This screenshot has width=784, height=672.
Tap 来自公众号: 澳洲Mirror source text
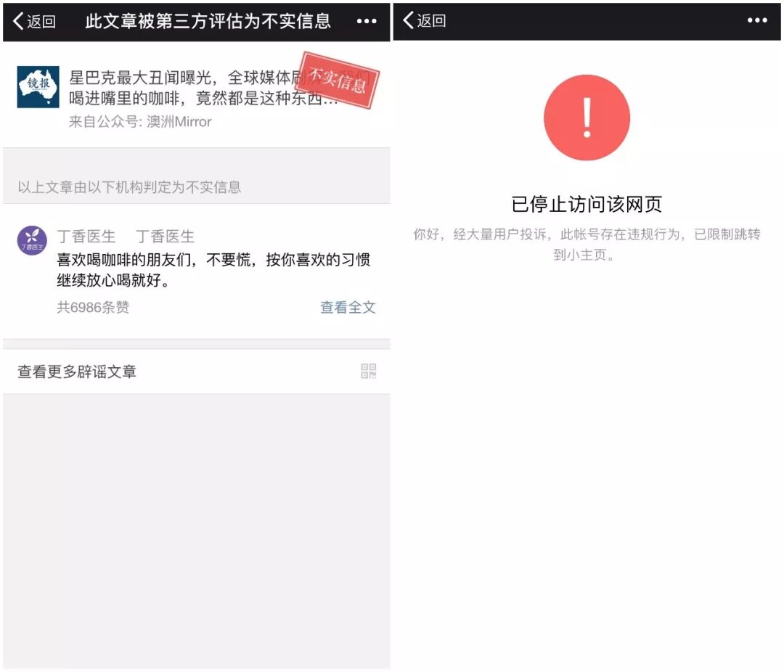[140, 121]
